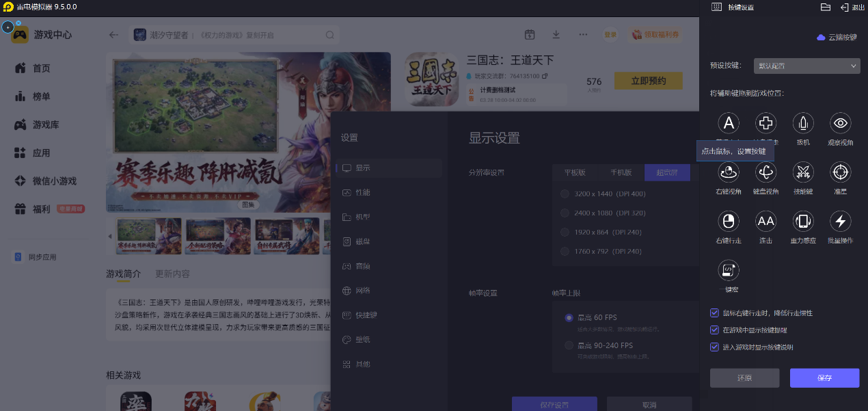Pick the 观察视角 eye icon

pyautogui.click(x=840, y=123)
